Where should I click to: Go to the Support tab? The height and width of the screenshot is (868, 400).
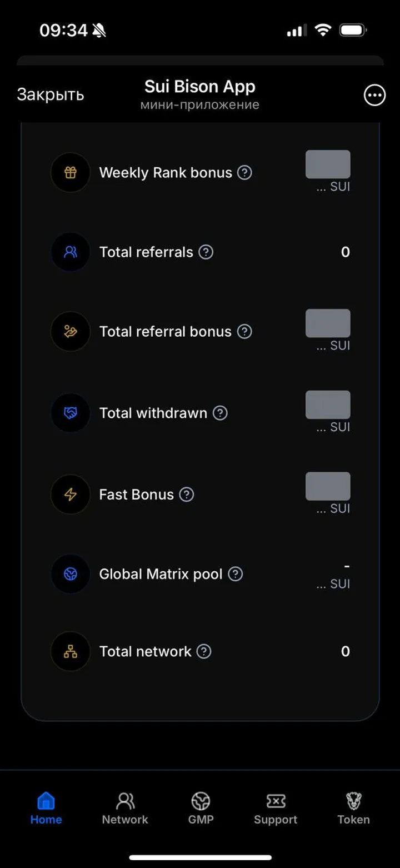tap(276, 808)
